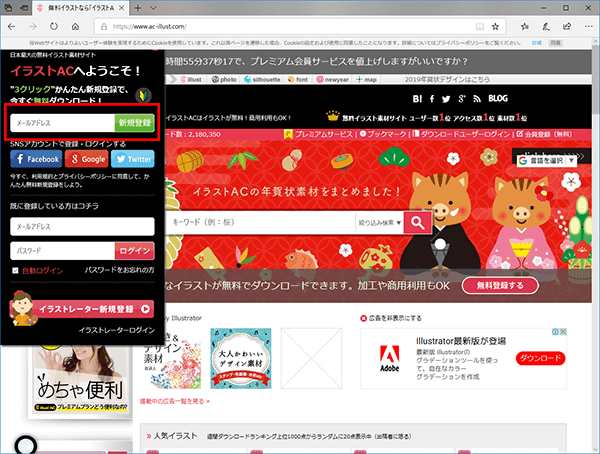Click the 詳細 link in cookie notice
600x454 pixels.
tap(536, 43)
